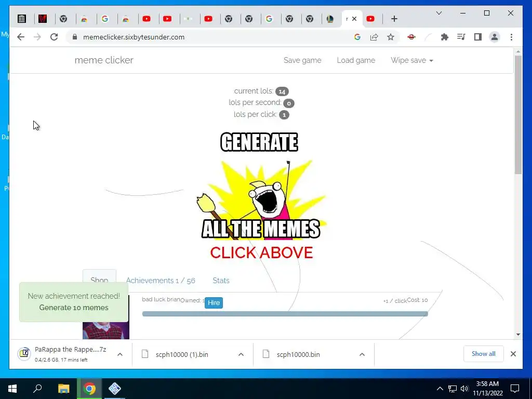Click the scrollbar down arrow

(518, 335)
